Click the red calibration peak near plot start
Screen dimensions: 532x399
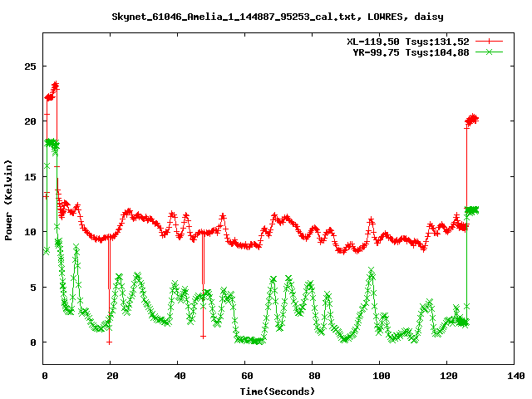coord(55,86)
